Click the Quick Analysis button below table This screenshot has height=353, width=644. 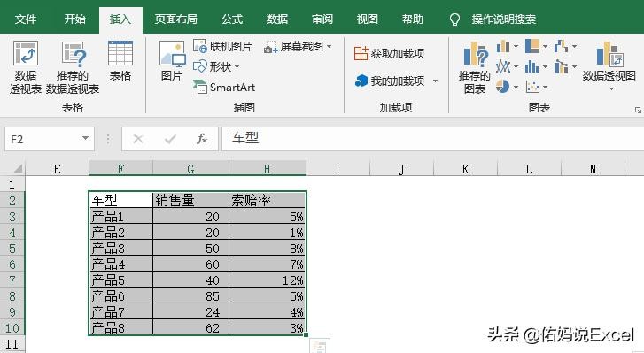(x=319, y=347)
